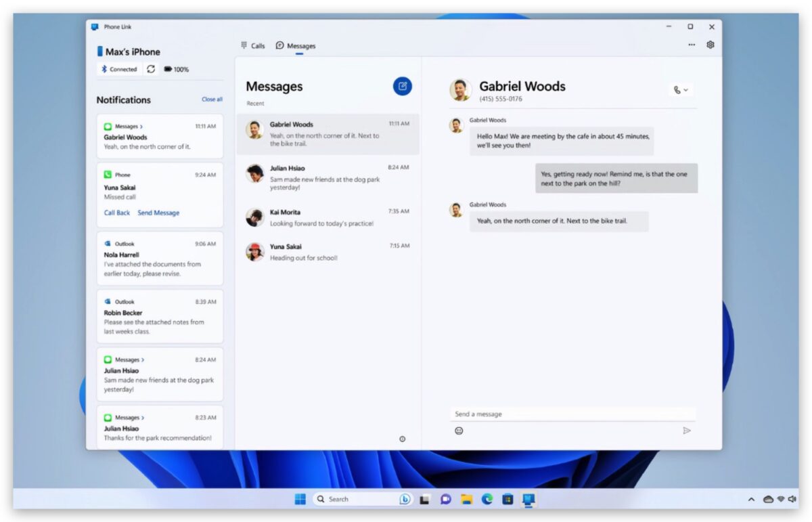Open Microsoft Store from the taskbar

point(507,500)
